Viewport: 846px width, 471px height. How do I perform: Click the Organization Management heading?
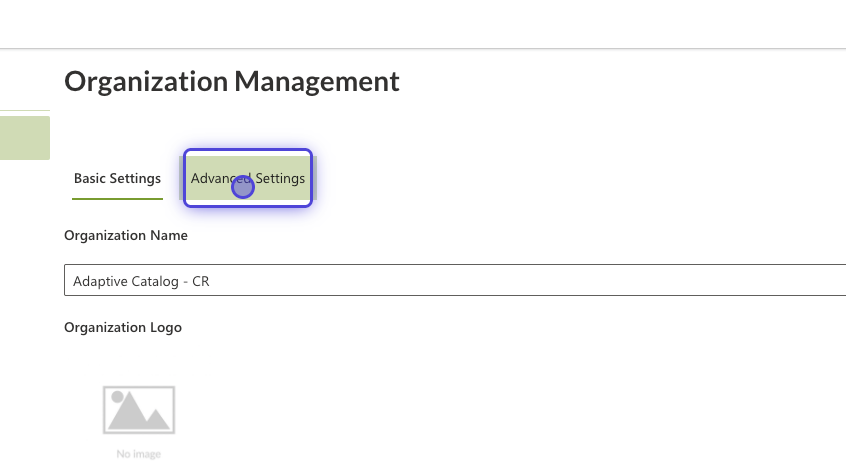pyautogui.click(x=231, y=81)
